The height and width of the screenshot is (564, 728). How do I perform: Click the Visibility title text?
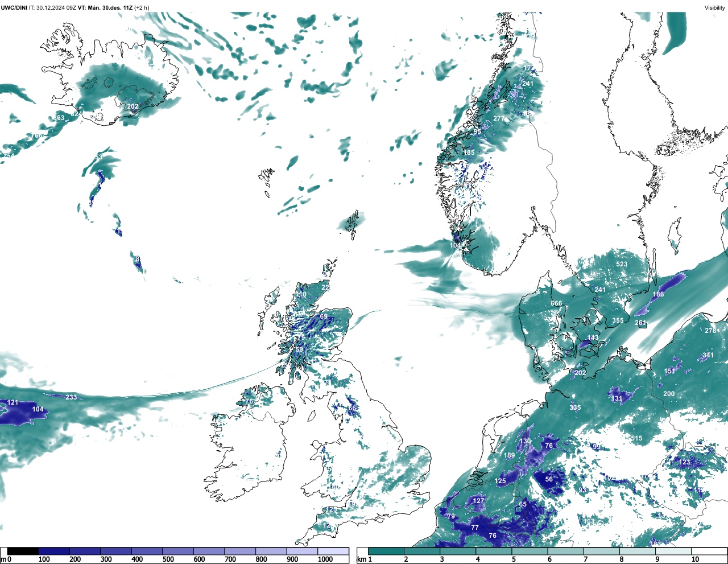(x=714, y=7)
